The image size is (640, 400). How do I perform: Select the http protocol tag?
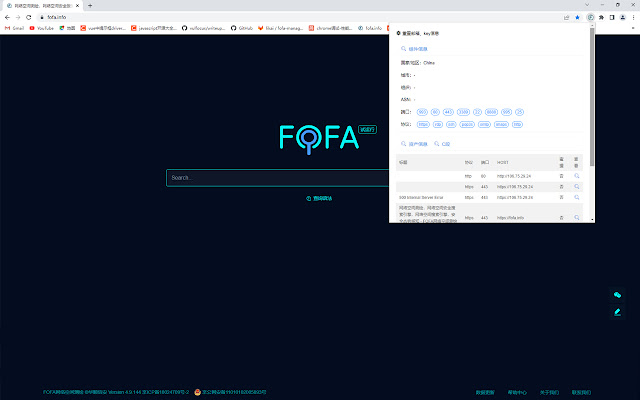(x=517, y=124)
